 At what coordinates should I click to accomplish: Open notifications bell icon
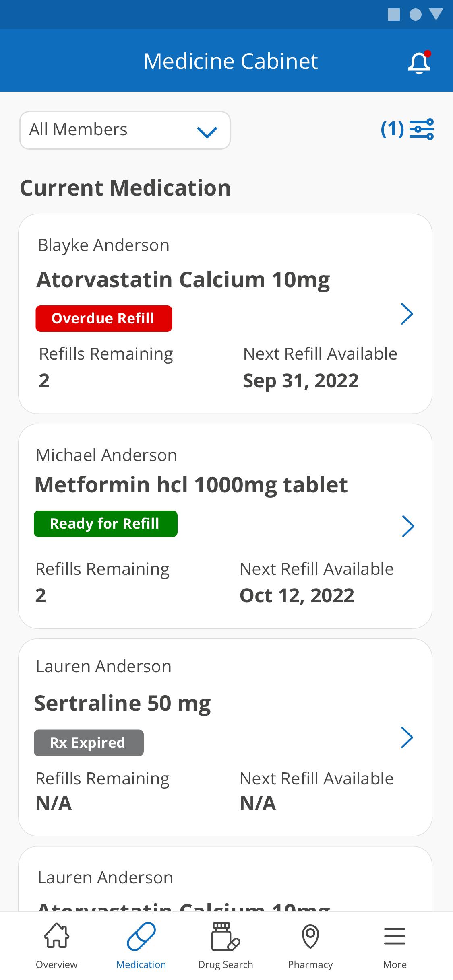pos(419,62)
